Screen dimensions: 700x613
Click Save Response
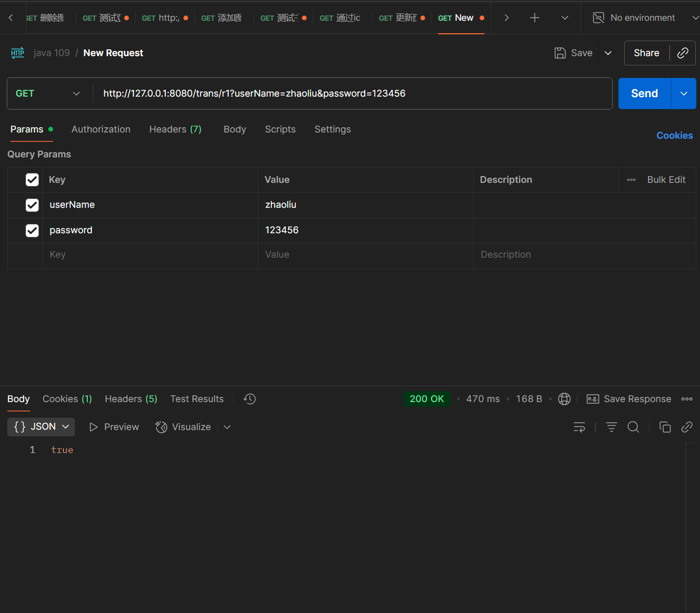click(629, 399)
